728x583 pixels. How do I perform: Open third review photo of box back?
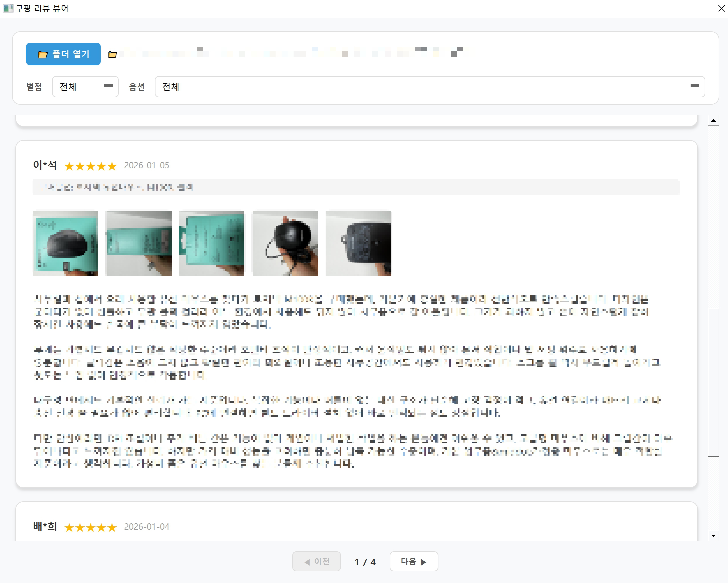(212, 243)
